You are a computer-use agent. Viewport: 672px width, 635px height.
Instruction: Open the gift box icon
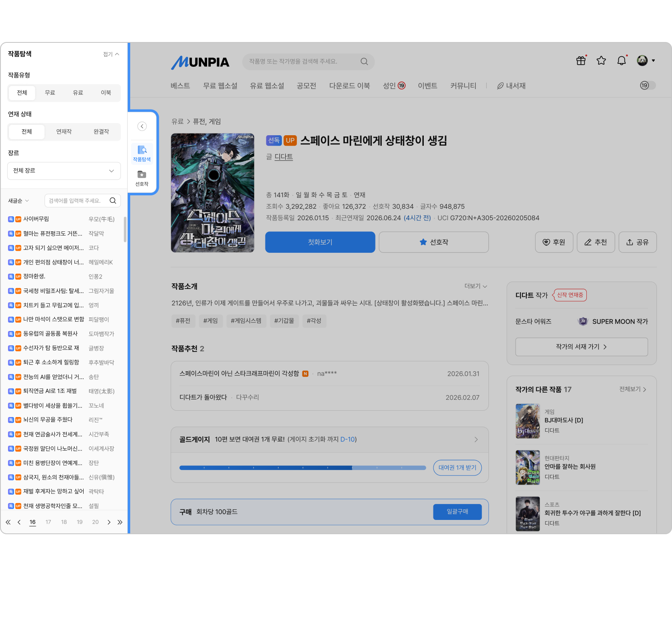(x=581, y=60)
